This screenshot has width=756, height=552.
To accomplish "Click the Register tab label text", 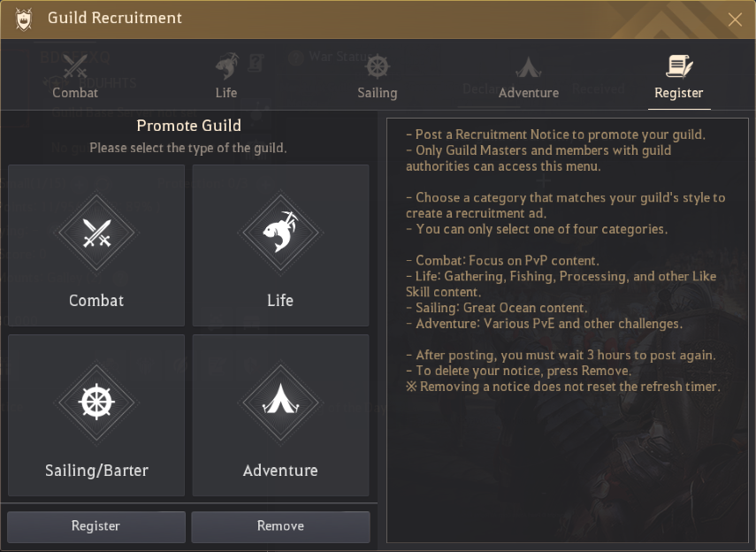I will (x=679, y=92).
